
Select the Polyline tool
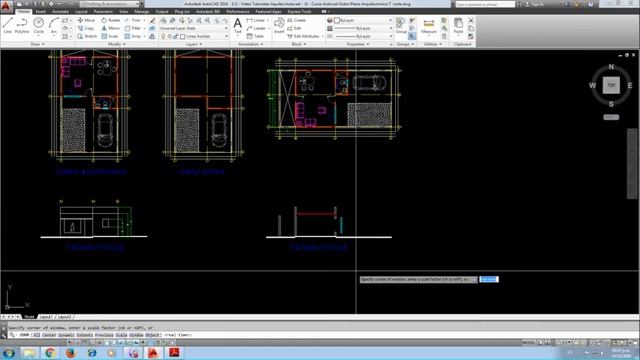22,25
